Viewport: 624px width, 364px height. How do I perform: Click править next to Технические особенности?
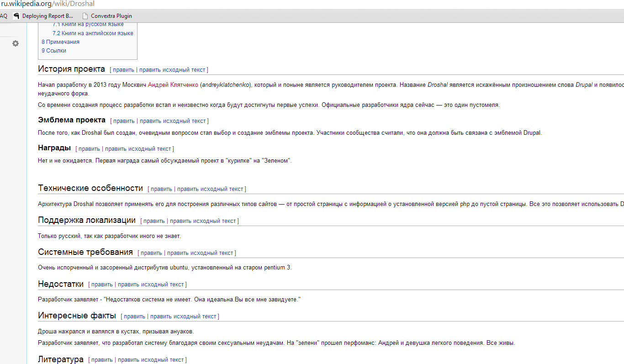pos(161,189)
